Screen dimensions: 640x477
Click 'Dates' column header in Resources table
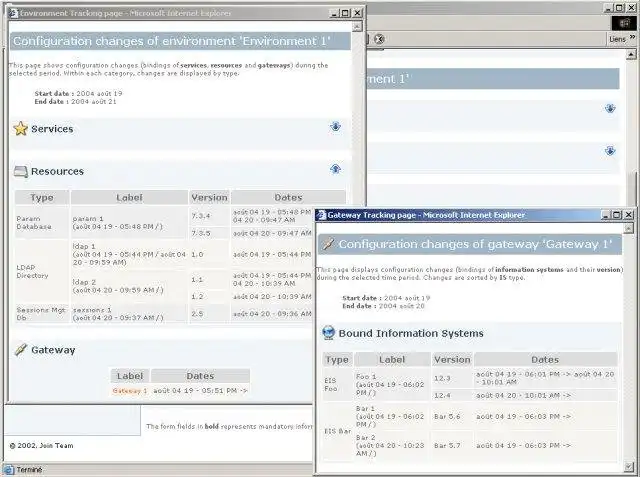click(x=288, y=197)
